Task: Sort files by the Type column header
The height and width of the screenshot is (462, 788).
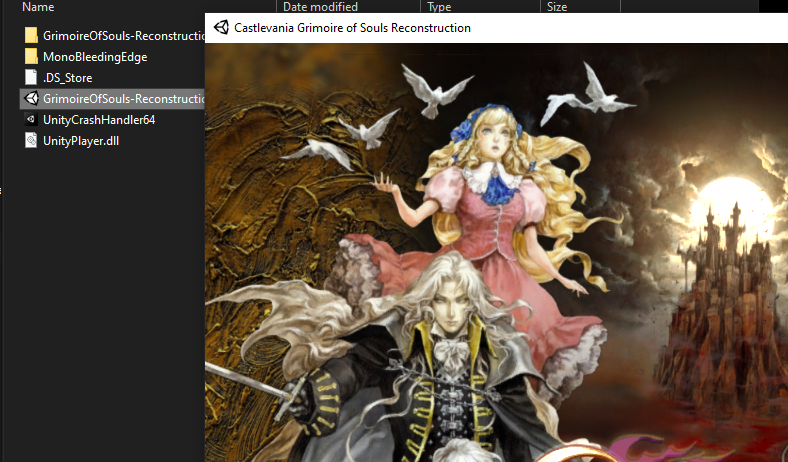Action: (x=439, y=7)
